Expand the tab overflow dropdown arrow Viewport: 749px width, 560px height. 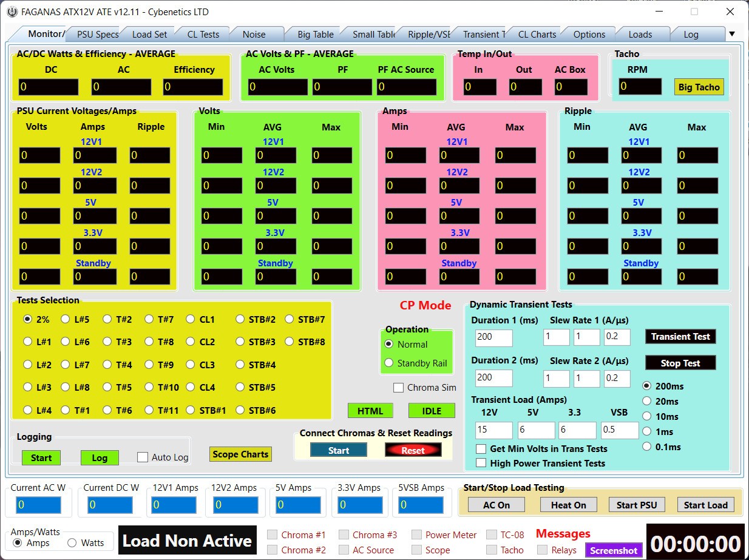pos(731,34)
